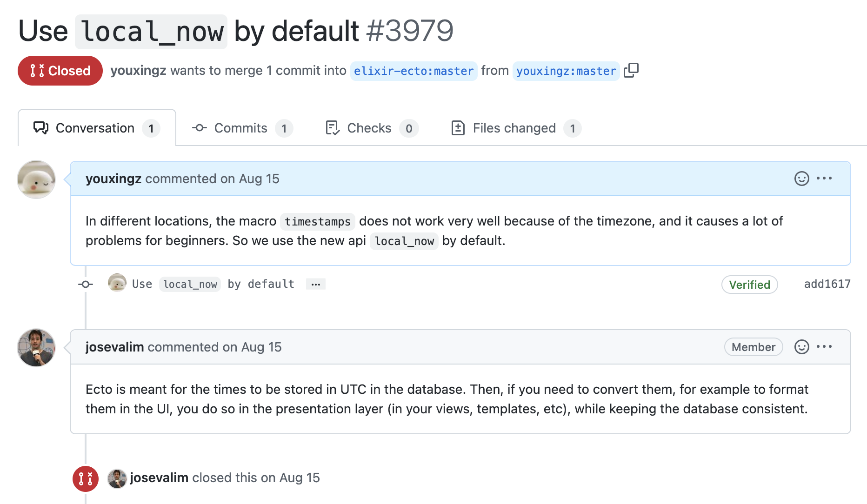867x504 pixels.
Task: Click the Verified signature badge
Action: (749, 285)
